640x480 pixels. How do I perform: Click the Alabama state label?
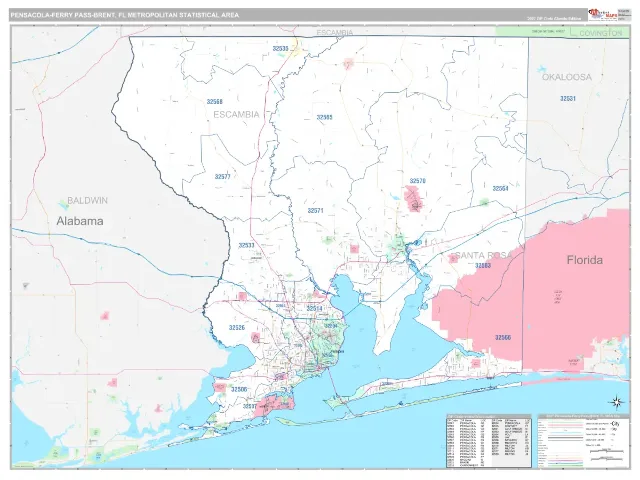point(80,221)
